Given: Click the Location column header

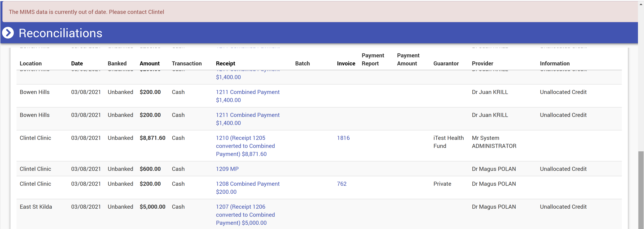Looking at the screenshot, I should point(30,63).
